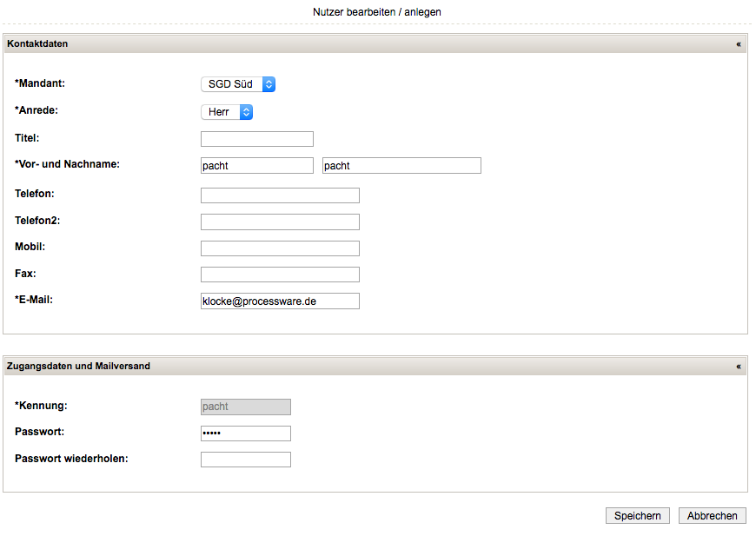Select the last name (Nachname) field
The image size is (756, 536).
pyautogui.click(x=401, y=166)
